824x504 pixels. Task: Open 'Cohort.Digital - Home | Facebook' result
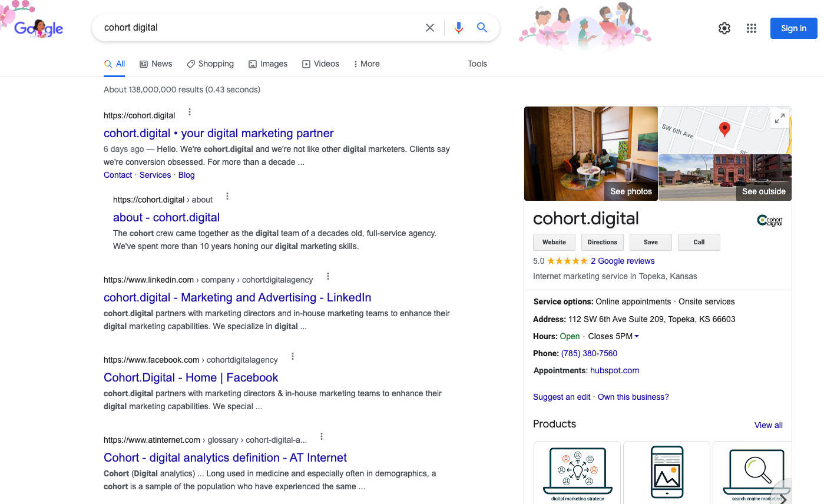coord(191,377)
